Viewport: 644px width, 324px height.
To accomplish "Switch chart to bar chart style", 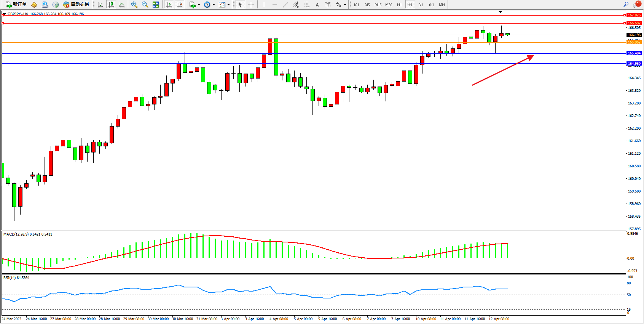I will click(x=100, y=5).
